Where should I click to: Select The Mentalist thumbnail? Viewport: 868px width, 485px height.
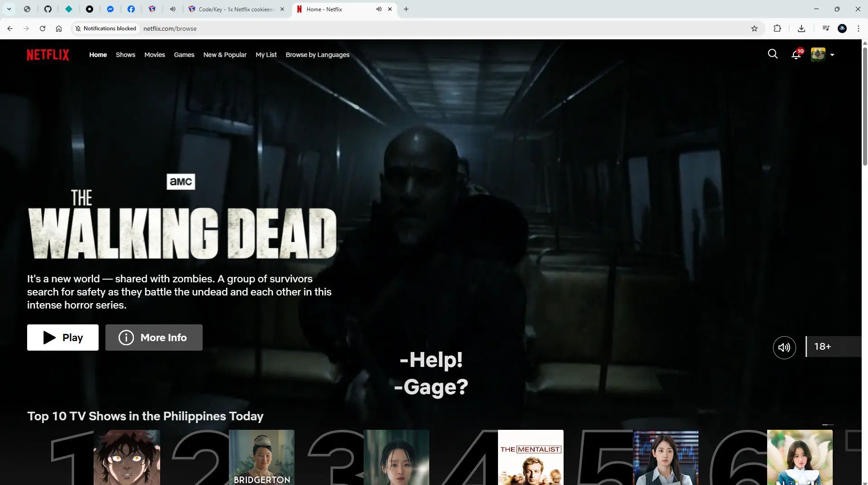(531, 457)
